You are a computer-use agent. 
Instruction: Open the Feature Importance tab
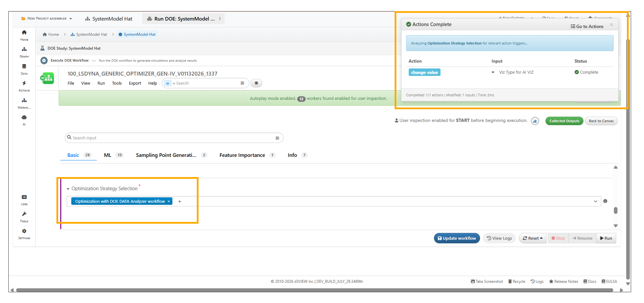242,155
